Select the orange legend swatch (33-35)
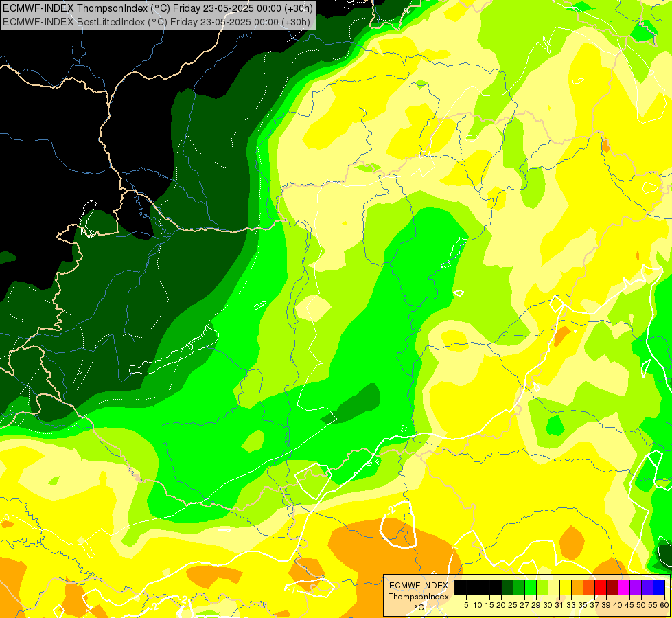This screenshot has height=618, width=672. tap(577, 587)
